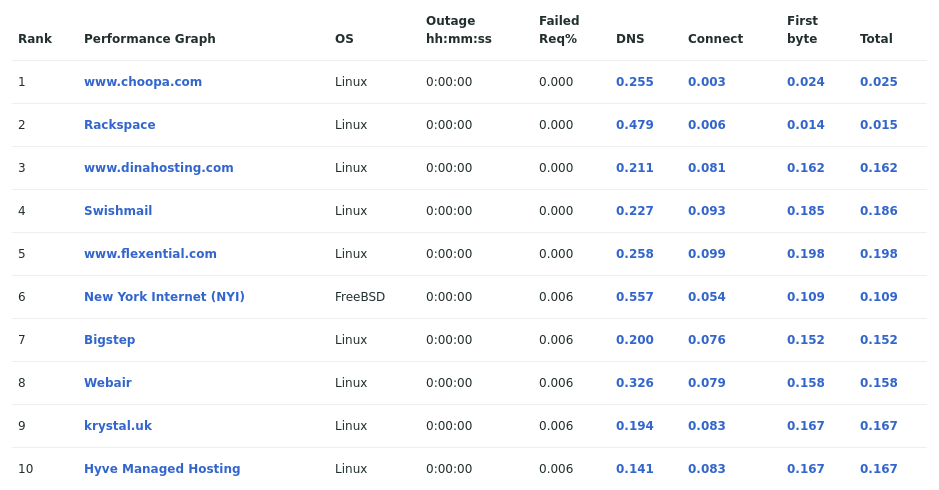Viewport: 939px width, 490px height.
Task: Click the Rank column header
Action: [x=35, y=39]
